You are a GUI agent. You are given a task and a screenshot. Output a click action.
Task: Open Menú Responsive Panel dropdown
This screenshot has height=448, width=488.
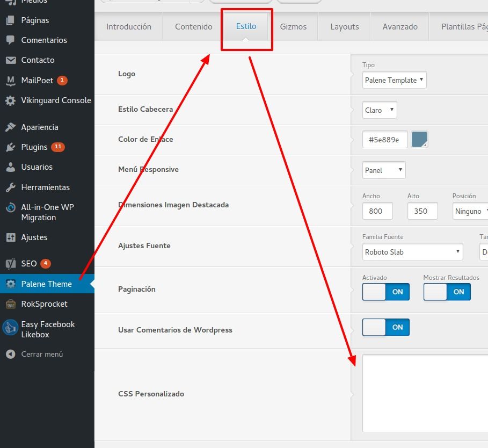point(384,170)
